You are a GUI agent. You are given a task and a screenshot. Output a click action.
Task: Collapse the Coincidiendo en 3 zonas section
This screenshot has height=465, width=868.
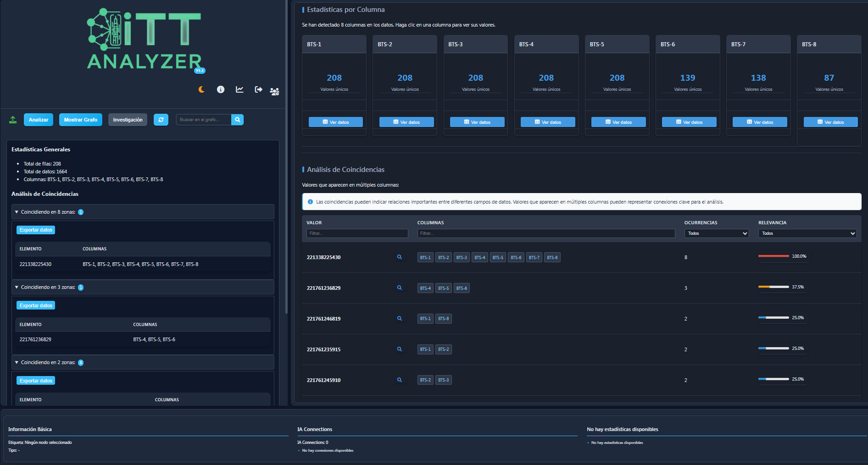[143, 287]
